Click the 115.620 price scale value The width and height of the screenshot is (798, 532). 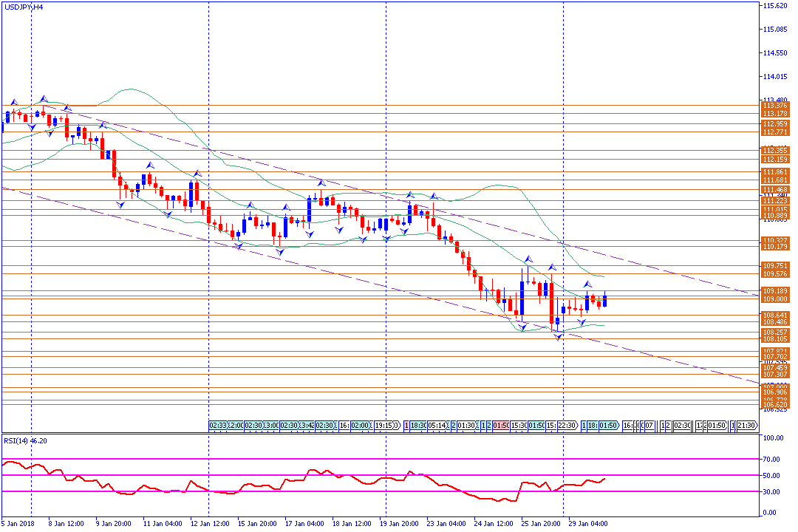click(x=774, y=6)
